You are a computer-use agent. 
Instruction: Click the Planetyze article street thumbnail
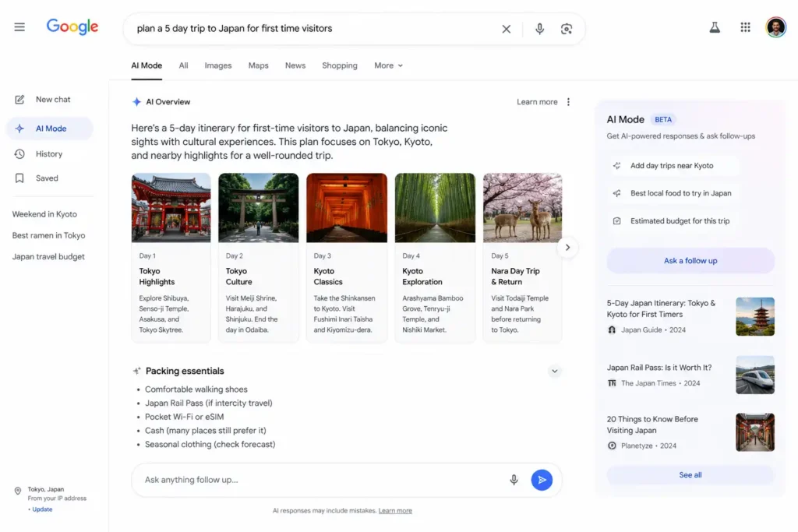[x=754, y=432]
